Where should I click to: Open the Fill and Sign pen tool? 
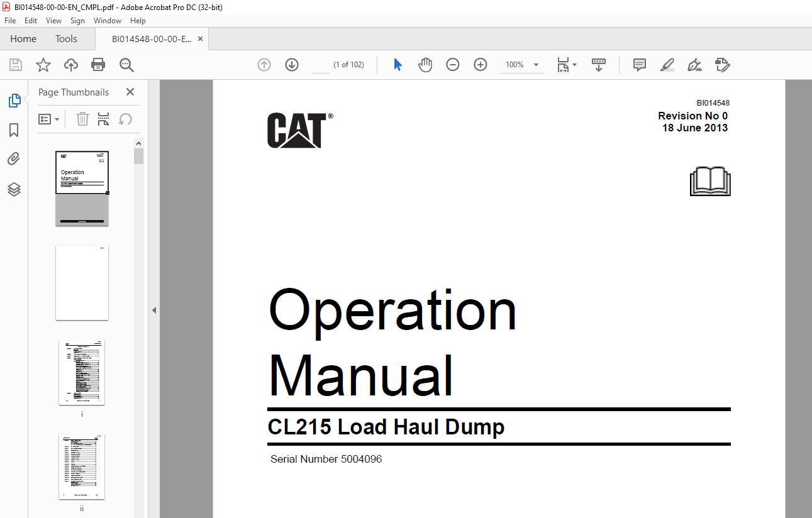click(x=695, y=65)
